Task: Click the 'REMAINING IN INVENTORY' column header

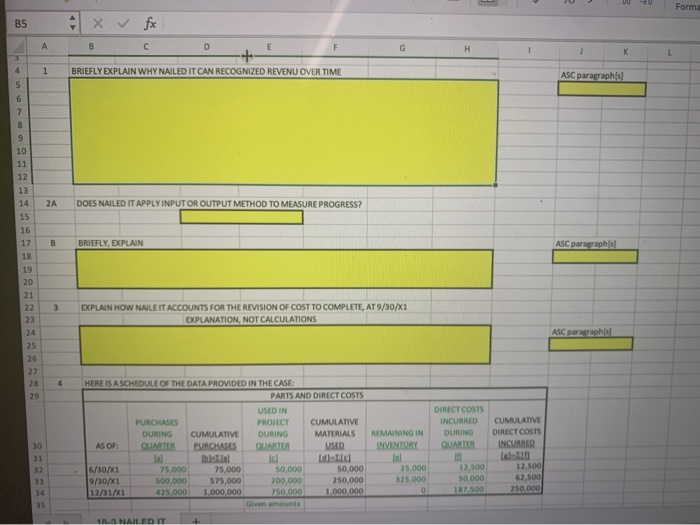Action: pos(397,439)
